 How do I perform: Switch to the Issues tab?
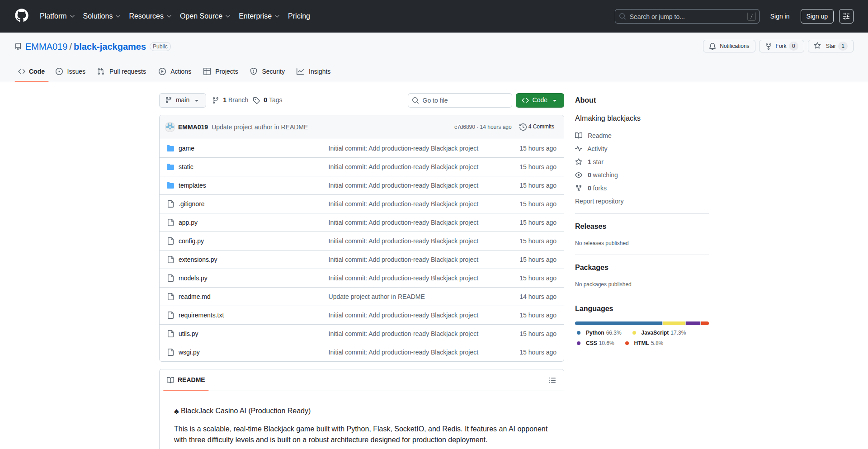coord(71,71)
